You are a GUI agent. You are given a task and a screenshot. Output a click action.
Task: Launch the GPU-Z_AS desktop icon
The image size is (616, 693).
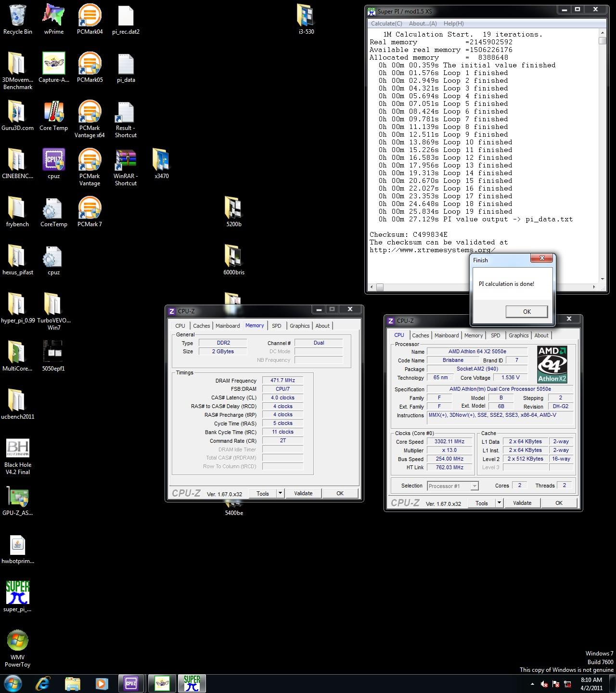point(18,500)
